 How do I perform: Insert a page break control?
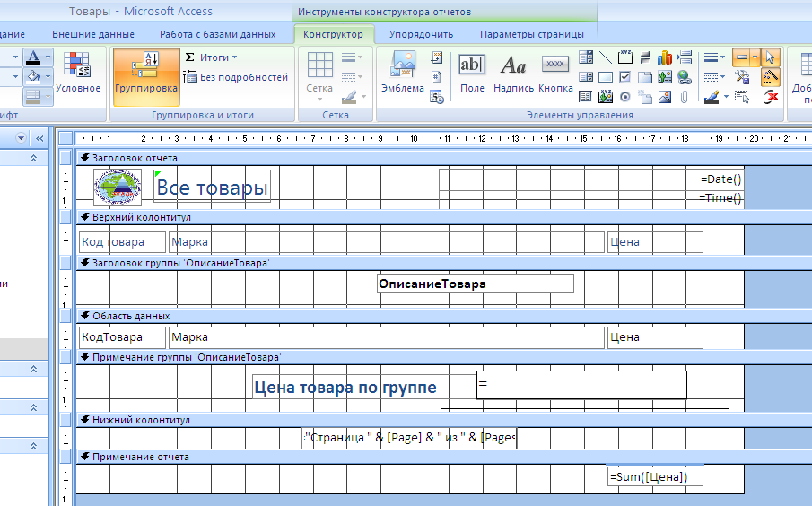[685, 57]
